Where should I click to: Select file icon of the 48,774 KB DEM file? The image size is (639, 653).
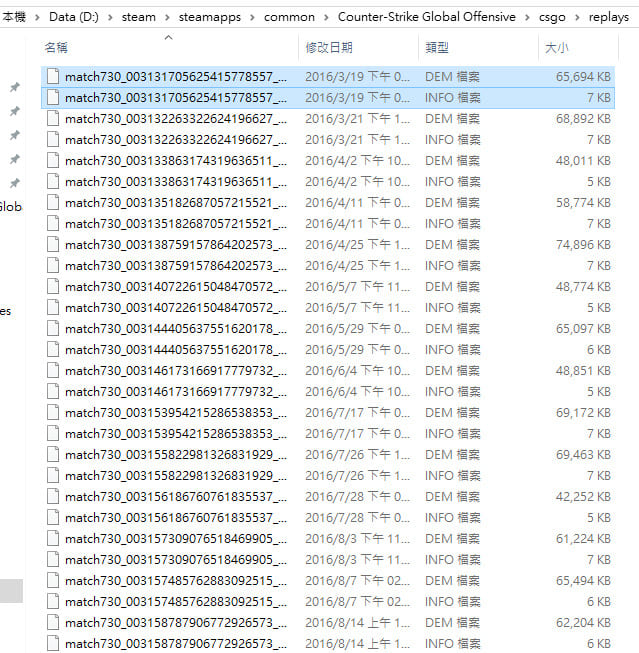click(x=53, y=287)
